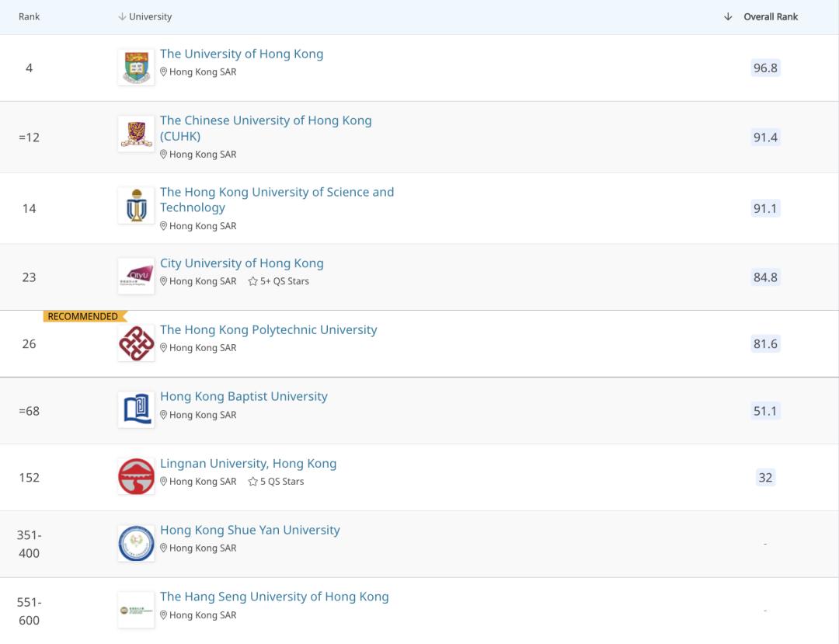This screenshot has width=839, height=644.
Task: Click the 5 QS Stars badge for Lingnan
Action: point(277,482)
